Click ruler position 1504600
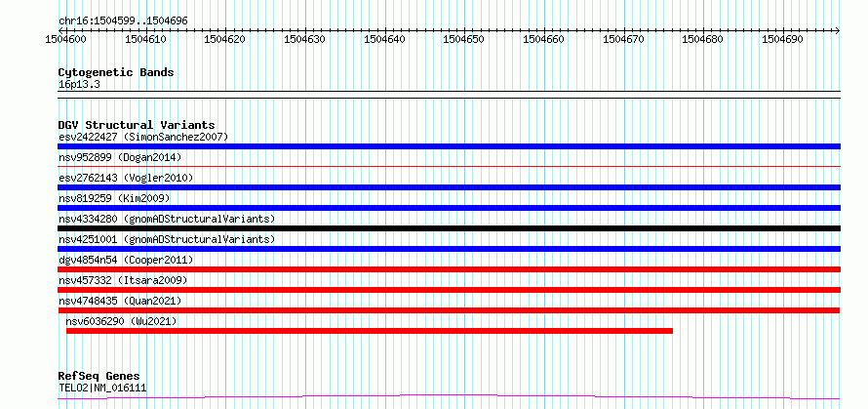Image resolution: width=868 pixels, height=409 pixels. pos(66,39)
